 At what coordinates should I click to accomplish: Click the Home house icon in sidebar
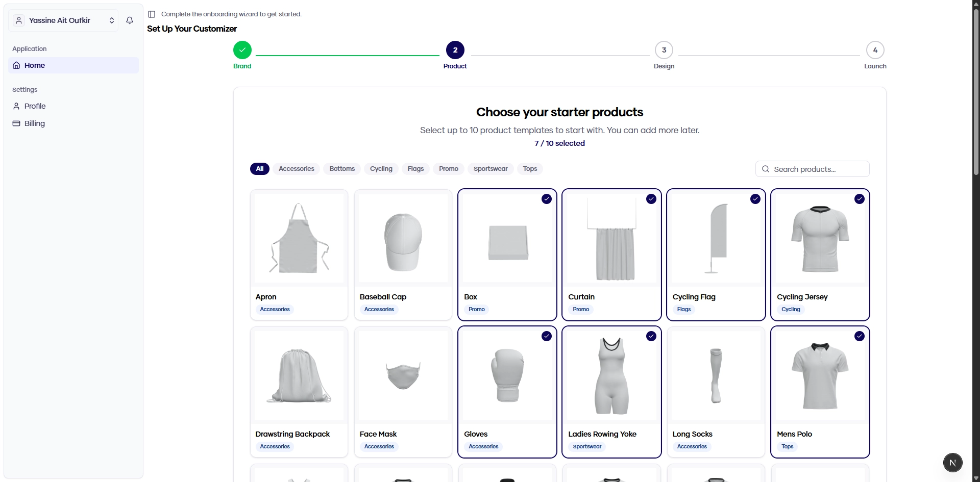pos(16,65)
